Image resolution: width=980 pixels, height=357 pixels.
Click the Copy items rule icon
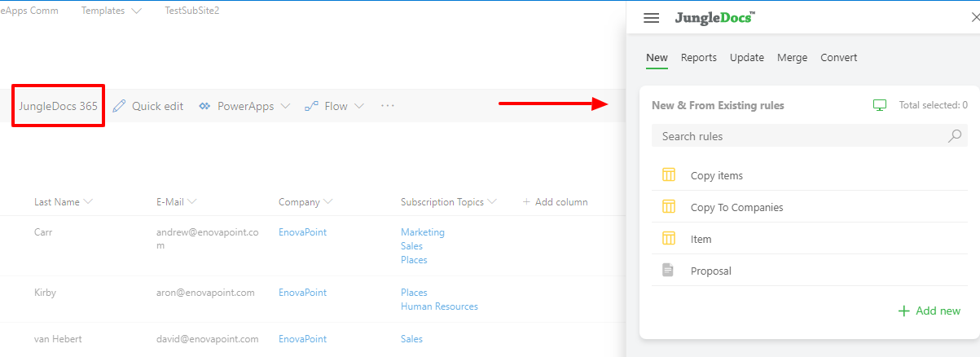pos(669,174)
